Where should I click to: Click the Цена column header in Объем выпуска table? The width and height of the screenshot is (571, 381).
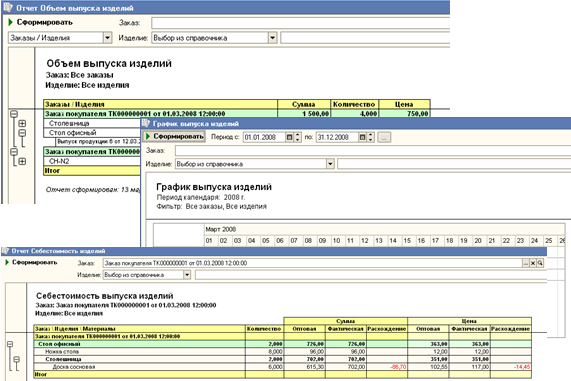[x=404, y=104]
